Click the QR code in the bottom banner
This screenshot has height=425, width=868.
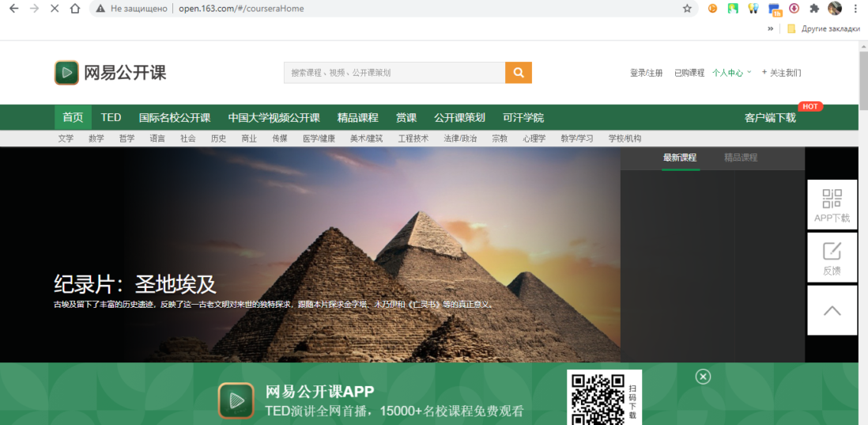597,399
